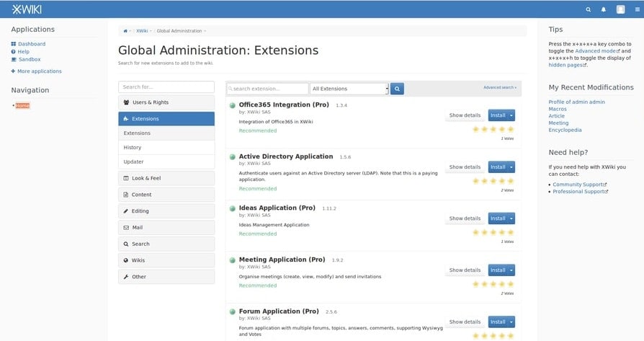Open breadcrumb dropdown after XWiki

click(151, 31)
